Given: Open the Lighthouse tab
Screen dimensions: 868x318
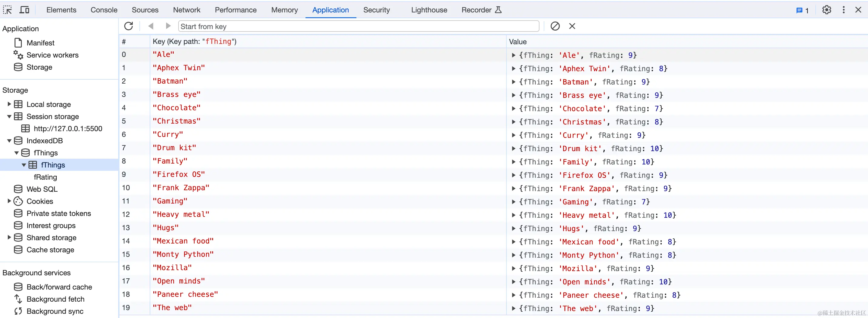Looking at the screenshot, I should pyautogui.click(x=429, y=10).
